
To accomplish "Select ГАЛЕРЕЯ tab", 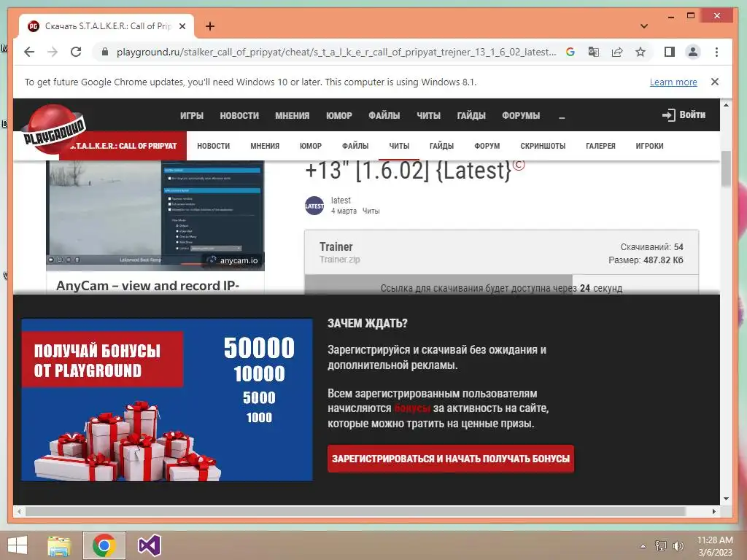I will coord(600,146).
